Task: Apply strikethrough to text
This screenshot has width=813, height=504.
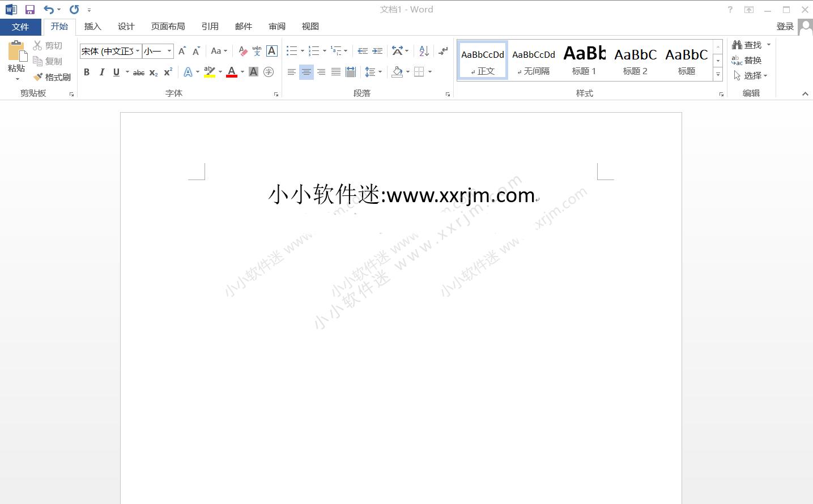Action: tap(138, 72)
